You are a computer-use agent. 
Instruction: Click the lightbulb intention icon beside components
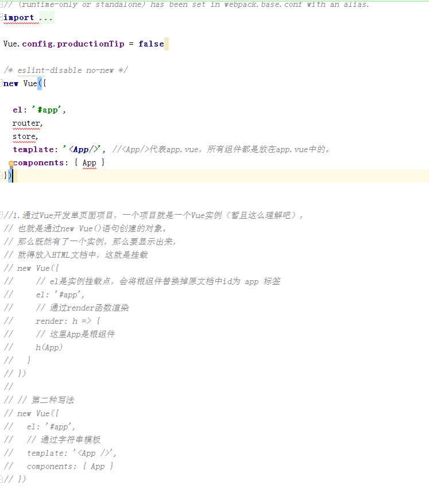click(11, 164)
